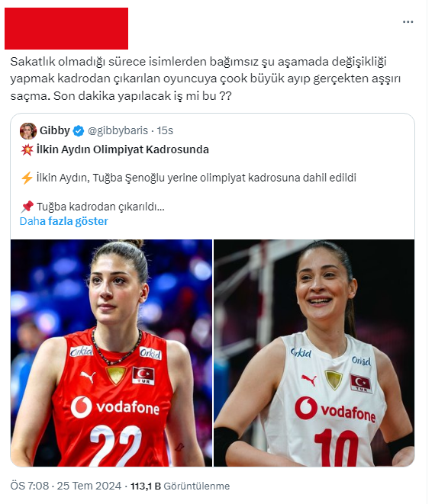Open the three-dot more options menu
Image resolution: width=435 pixels, height=504 pixels.
tap(408, 22)
